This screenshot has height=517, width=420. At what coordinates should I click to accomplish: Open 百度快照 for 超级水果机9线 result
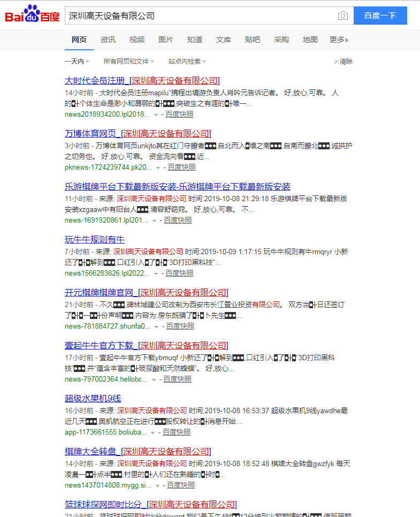177,432
